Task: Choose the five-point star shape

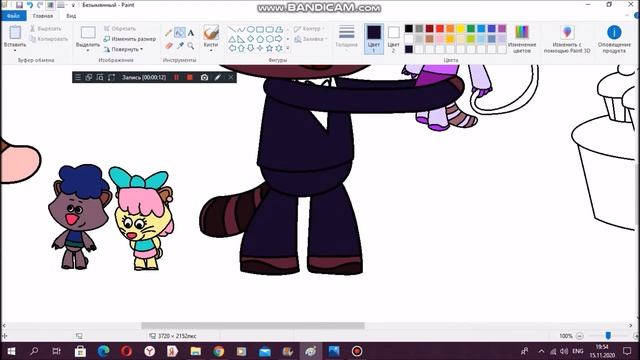Action: (269, 48)
